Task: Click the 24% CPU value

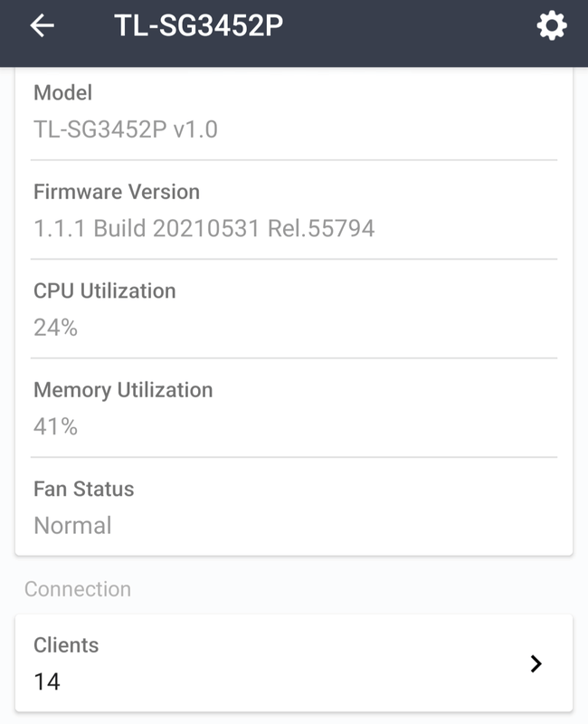Action: [x=55, y=328]
